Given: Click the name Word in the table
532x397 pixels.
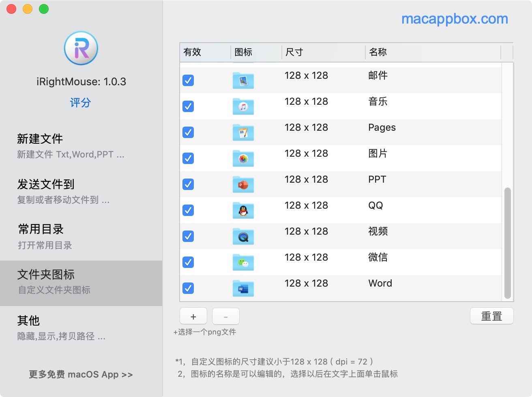Looking at the screenshot, I should pyautogui.click(x=380, y=283).
